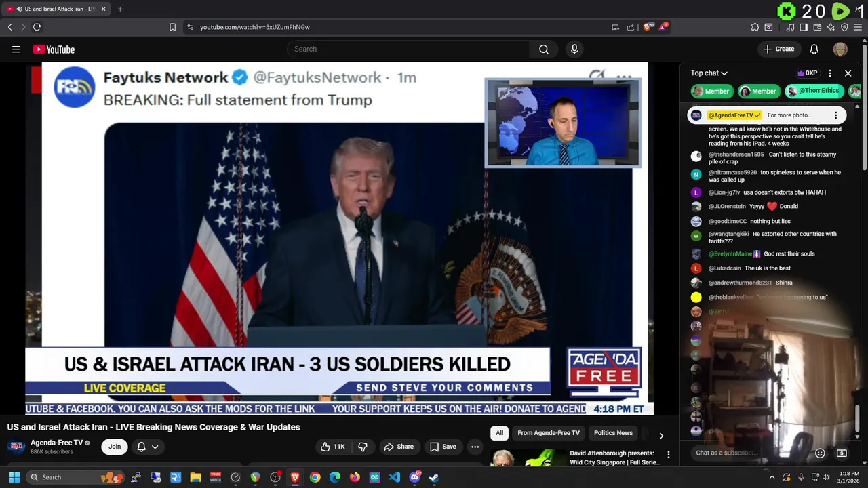Start voice search with microphone icon
Viewport: 868px width, 488px height.
pyautogui.click(x=574, y=49)
